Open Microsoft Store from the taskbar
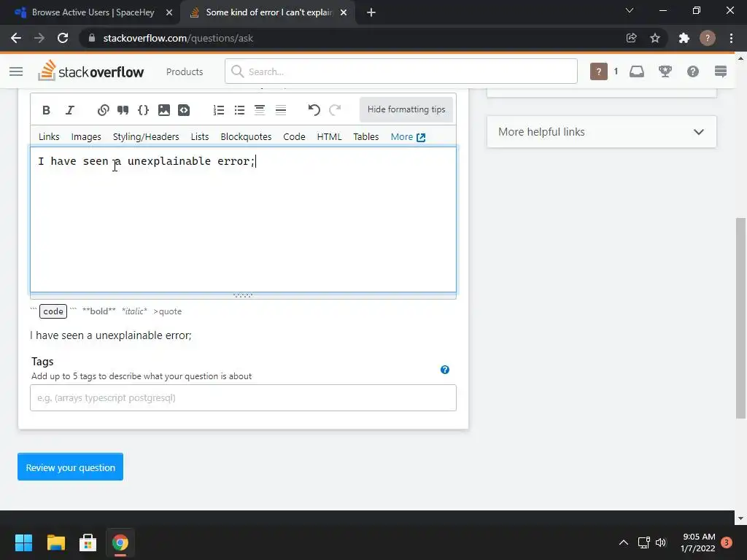The width and height of the screenshot is (747, 560). point(88,542)
